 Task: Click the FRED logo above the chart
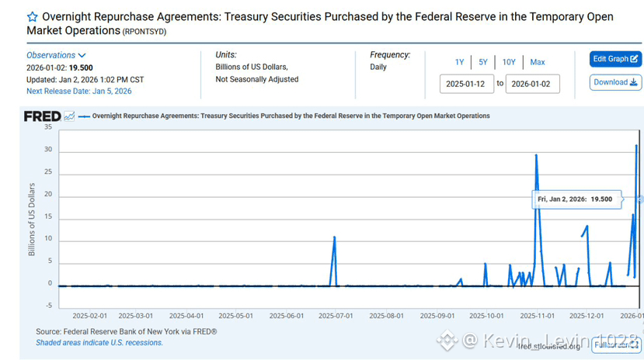(42, 116)
